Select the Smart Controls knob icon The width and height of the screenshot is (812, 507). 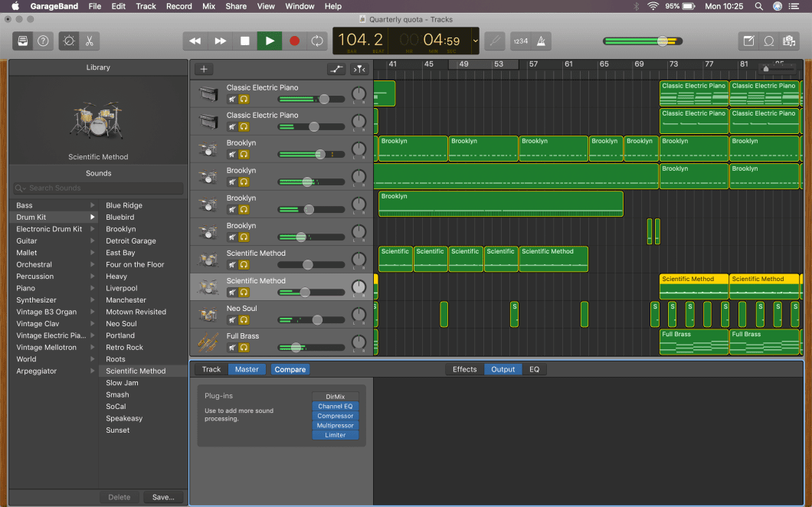[x=68, y=41]
